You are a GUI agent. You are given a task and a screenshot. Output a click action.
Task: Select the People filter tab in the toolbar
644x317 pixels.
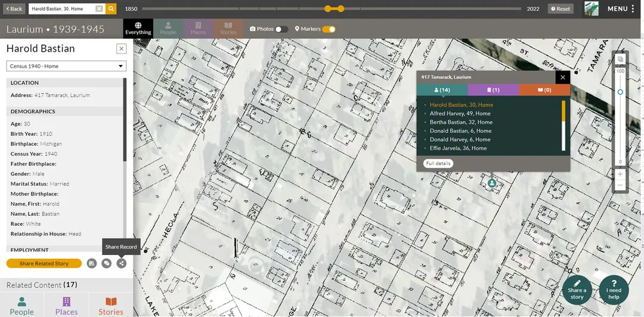168,29
